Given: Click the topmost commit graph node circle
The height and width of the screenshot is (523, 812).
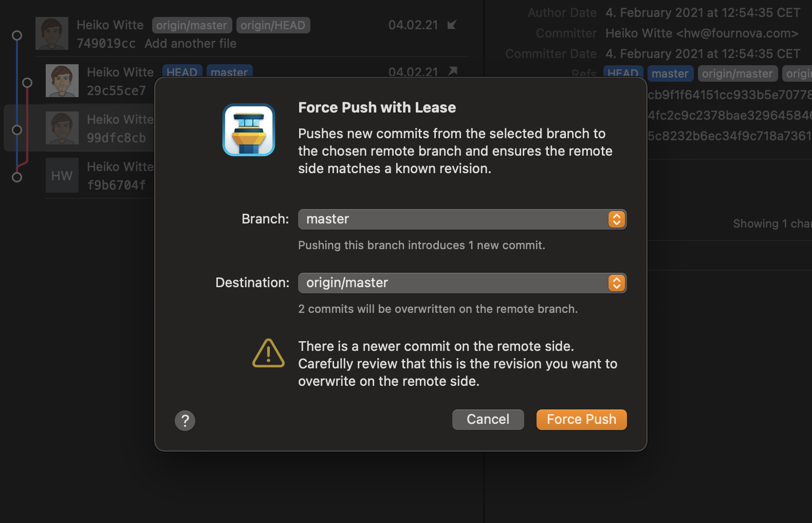Looking at the screenshot, I should 16,35.
